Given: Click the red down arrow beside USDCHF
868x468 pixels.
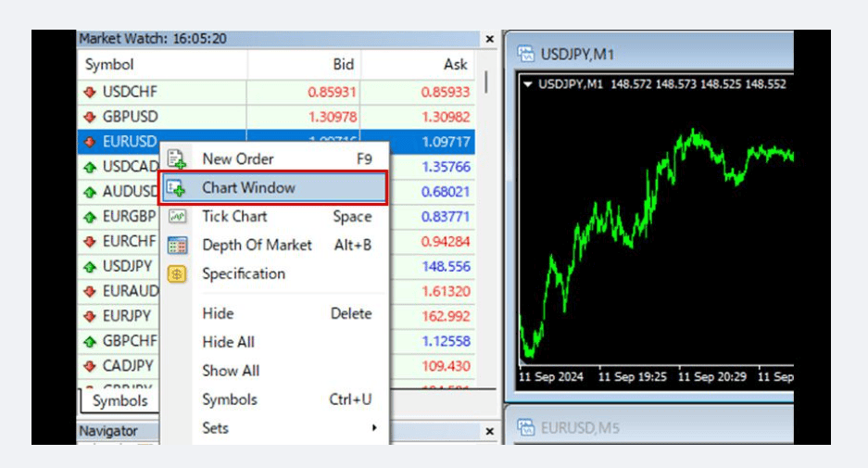Looking at the screenshot, I should tap(90, 92).
